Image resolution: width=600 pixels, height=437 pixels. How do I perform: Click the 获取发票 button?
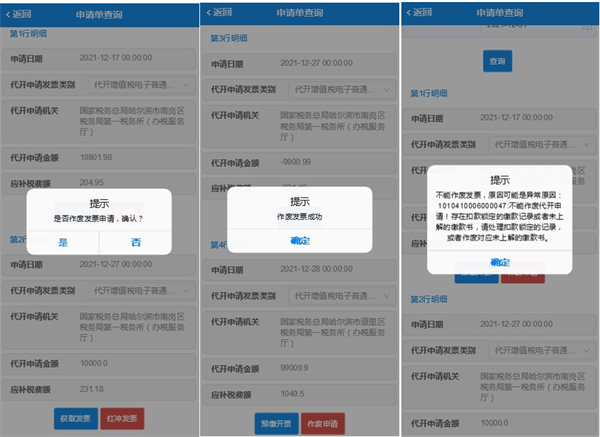click(76, 417)
